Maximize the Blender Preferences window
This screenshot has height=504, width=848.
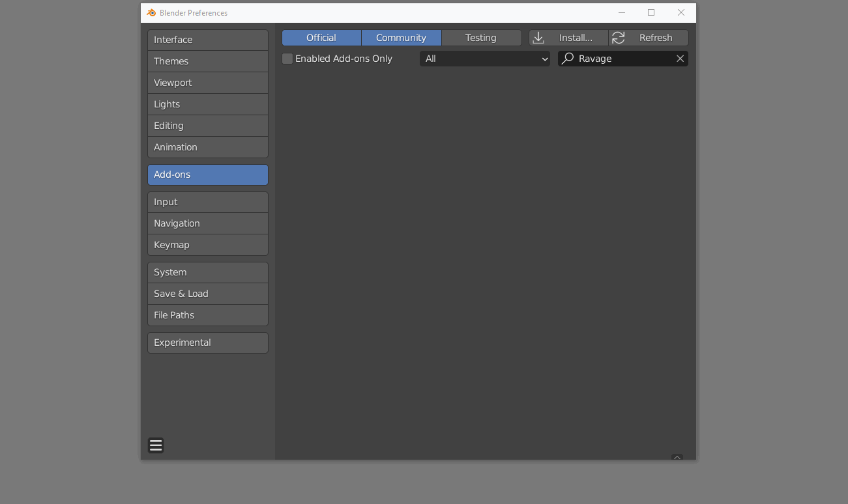tap(651, 13)
